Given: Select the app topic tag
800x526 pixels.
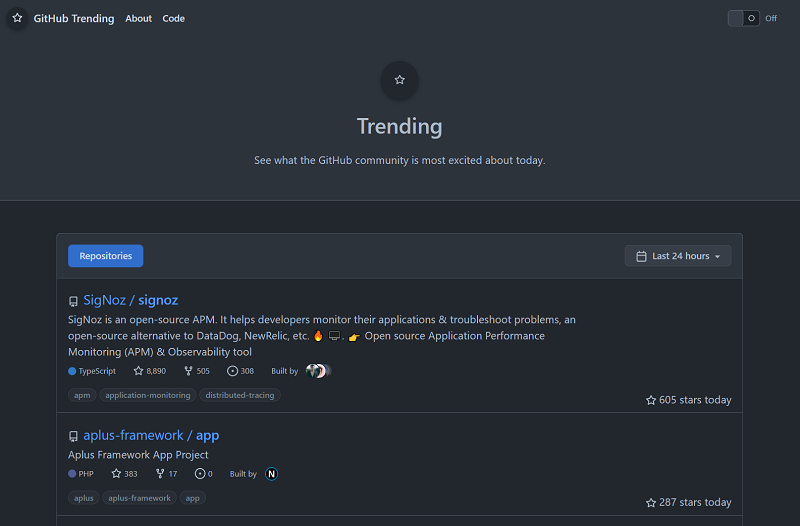Looking at the screenshot, I should tap(192, 498).
